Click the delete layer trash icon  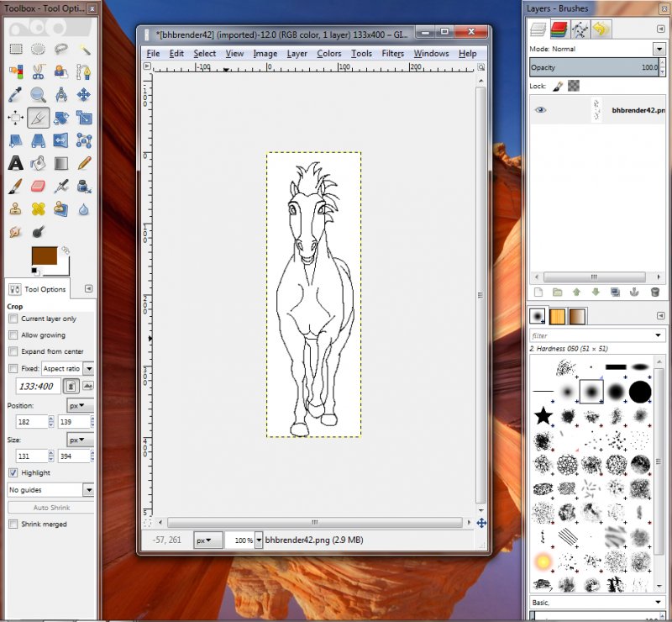pyautogui.click(x=654, y=293)
